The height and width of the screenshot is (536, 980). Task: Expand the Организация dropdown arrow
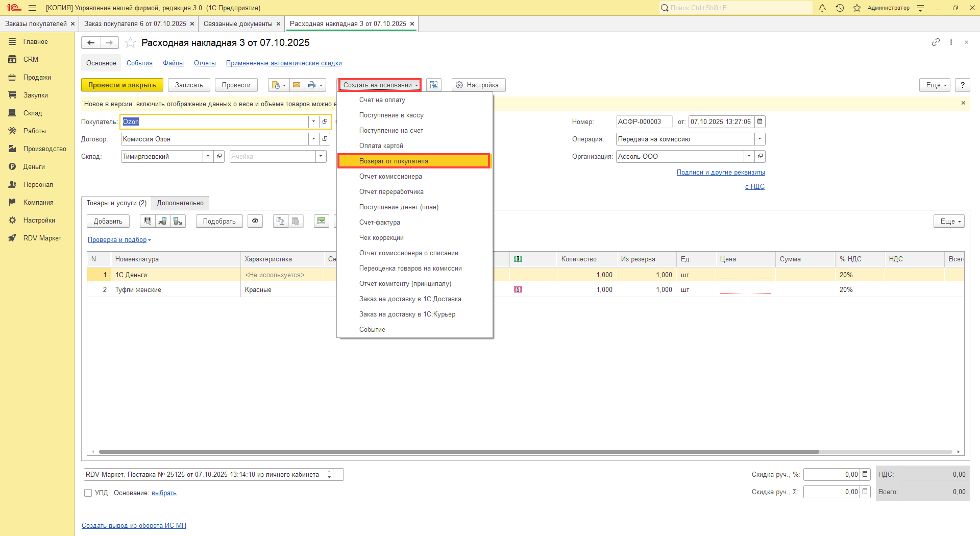749,157
